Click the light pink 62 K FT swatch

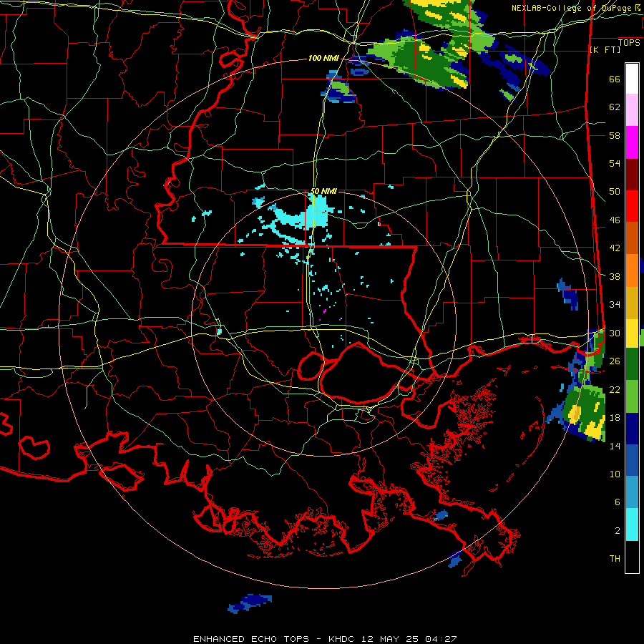(632, 109)
